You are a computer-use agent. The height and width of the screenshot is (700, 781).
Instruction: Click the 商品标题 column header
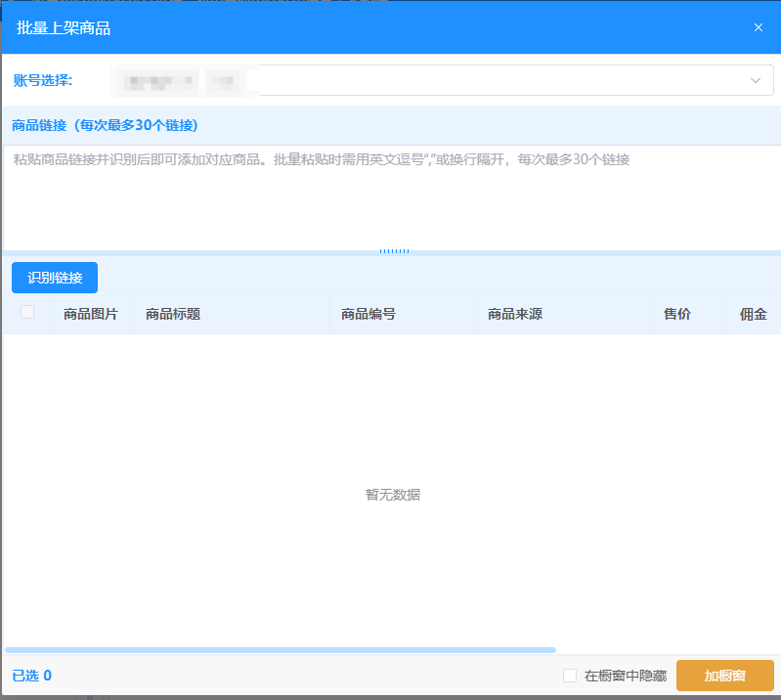click(x=173, y=314)
